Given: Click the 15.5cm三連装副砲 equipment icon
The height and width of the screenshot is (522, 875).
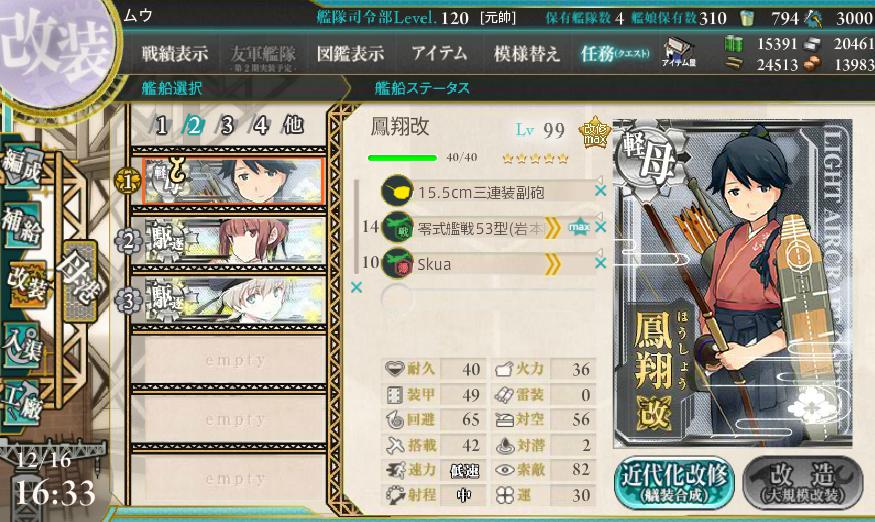Looking at the screenshot, I should [x=397, y=191].
